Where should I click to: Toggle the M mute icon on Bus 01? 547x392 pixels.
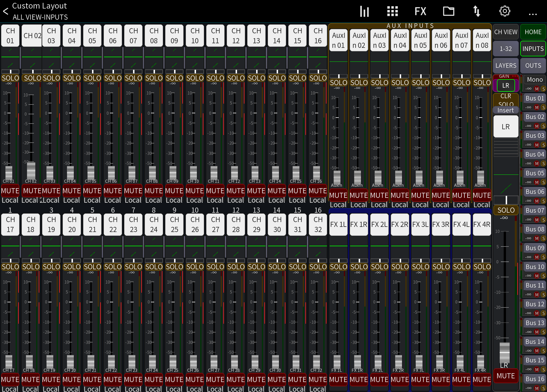(x=537, y=107)
